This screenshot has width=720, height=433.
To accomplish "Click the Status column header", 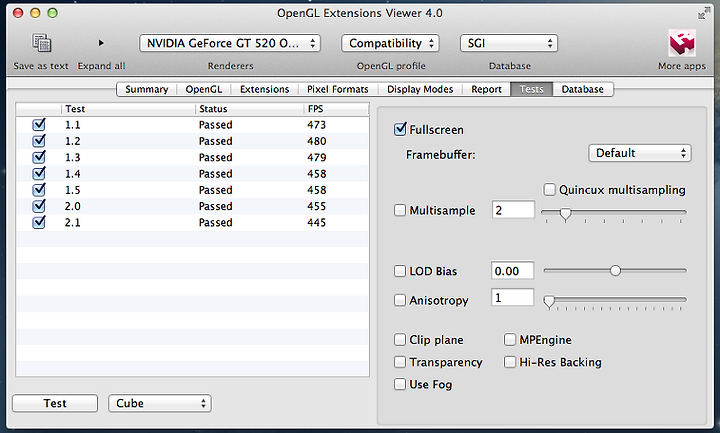I will pyautogui.click(x=249, y=109).
